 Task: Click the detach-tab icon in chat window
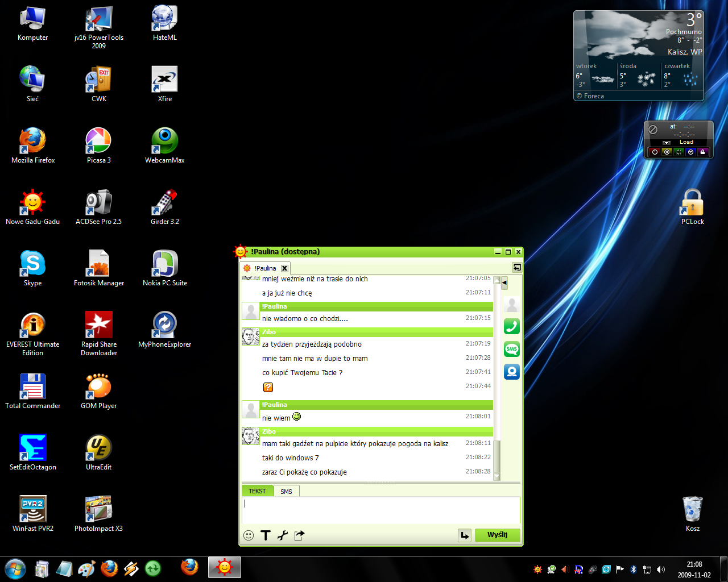pyautogui.click(x=517, y=267)
